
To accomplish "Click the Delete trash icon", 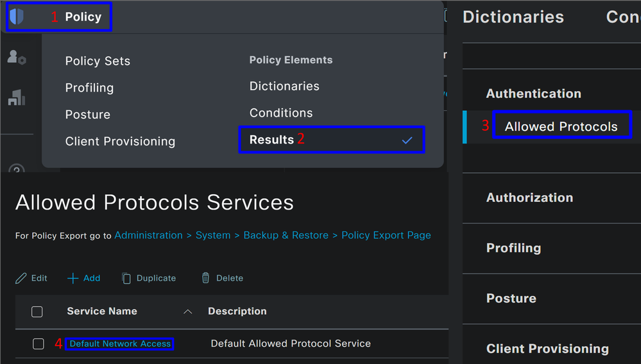I will (x=205, y=278).
